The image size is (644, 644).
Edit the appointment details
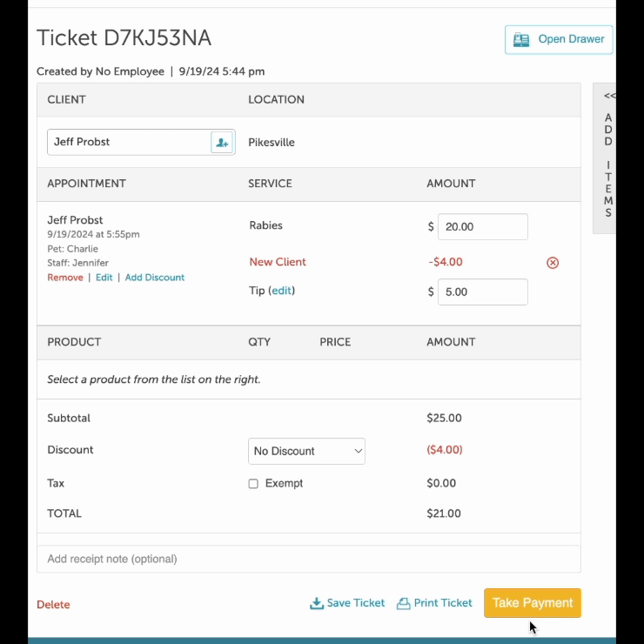[x=104, y=278]
